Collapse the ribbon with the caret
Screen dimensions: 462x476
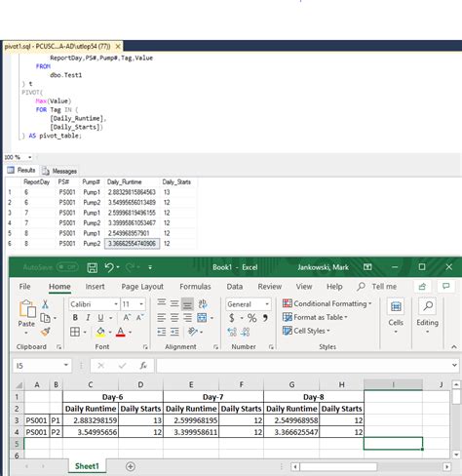tap(454, 347)
